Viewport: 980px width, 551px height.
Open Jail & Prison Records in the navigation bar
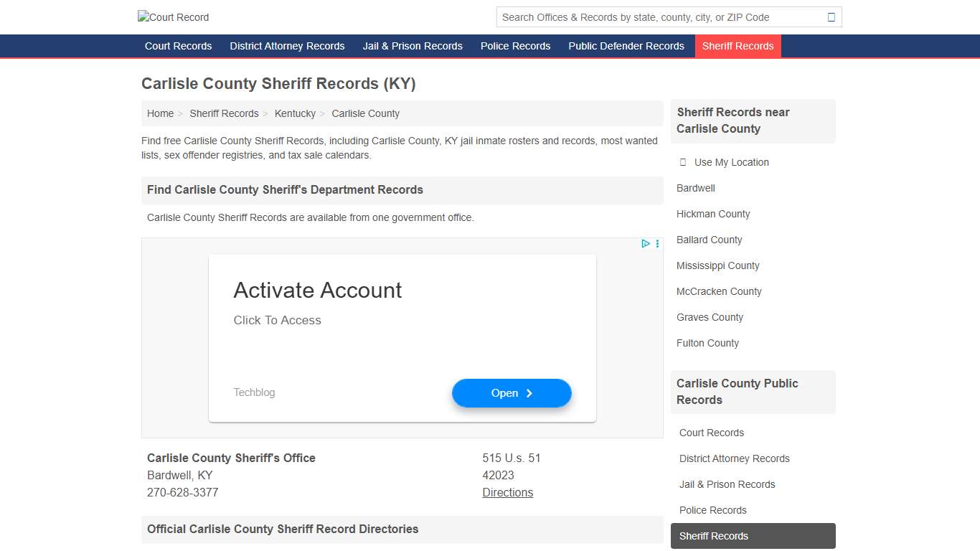pos(413,46)
